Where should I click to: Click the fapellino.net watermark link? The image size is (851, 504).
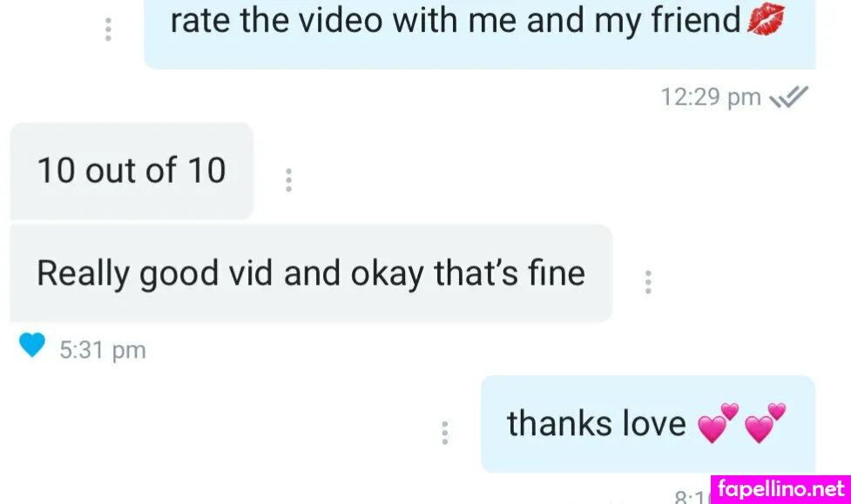click(781, 489)
